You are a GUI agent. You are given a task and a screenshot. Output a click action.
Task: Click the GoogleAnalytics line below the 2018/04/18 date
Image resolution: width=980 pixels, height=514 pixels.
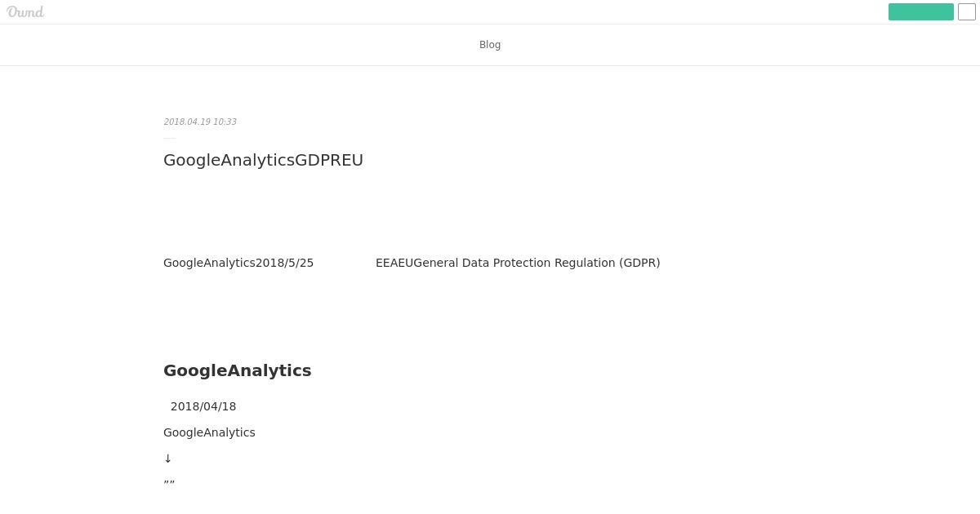tap(209, 432)
